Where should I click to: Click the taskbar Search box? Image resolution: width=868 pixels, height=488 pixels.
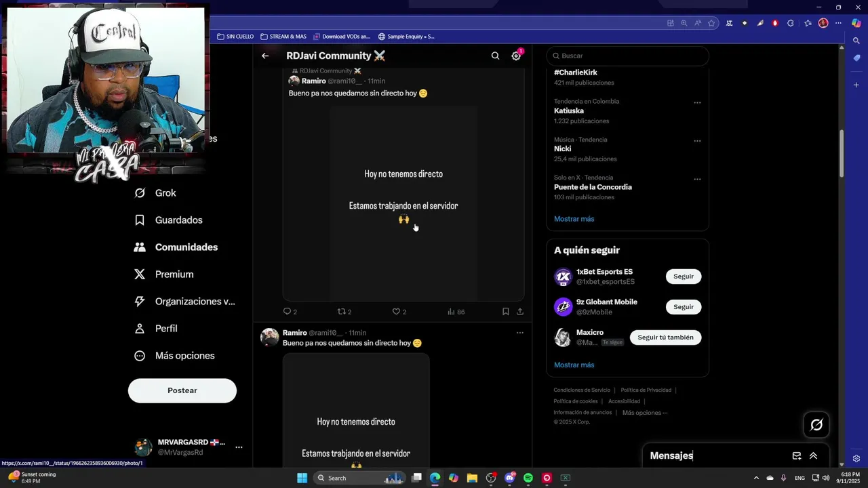coord(359,478)
